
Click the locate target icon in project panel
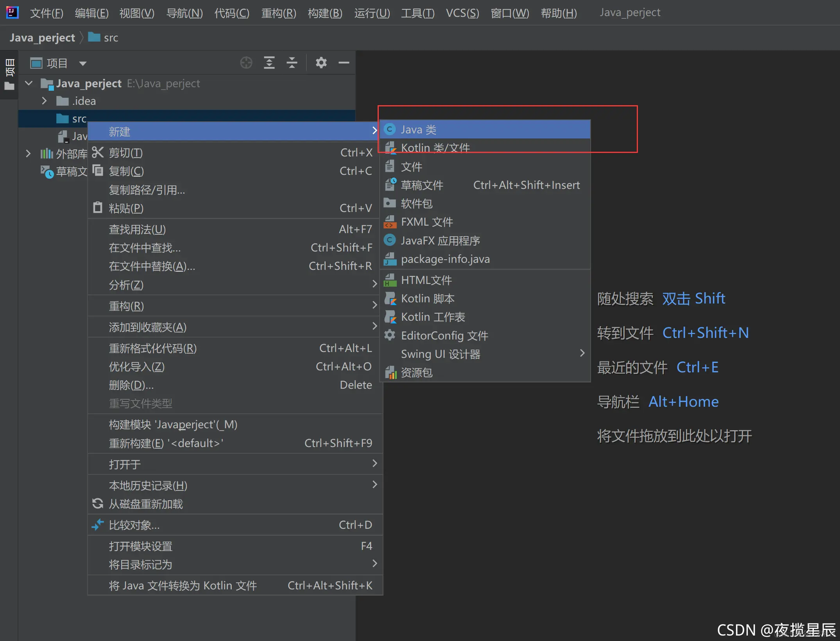click(x=246, y=63)
